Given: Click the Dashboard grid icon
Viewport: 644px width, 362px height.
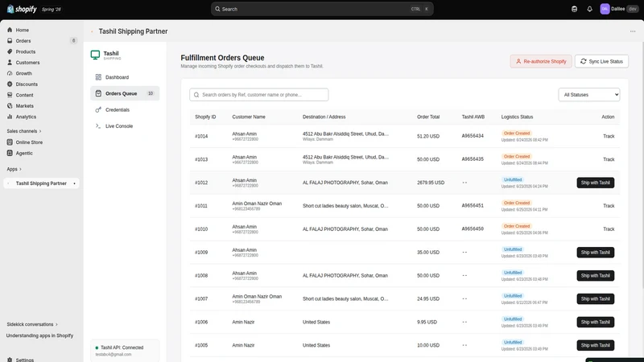Looking at the screenshot, I should point(98,77).
